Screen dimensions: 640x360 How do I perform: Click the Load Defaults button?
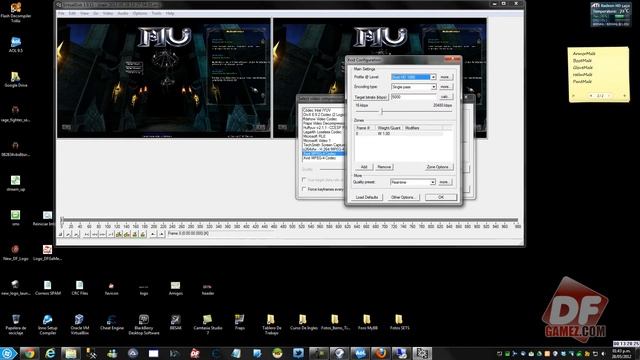(x=367, y=197)
